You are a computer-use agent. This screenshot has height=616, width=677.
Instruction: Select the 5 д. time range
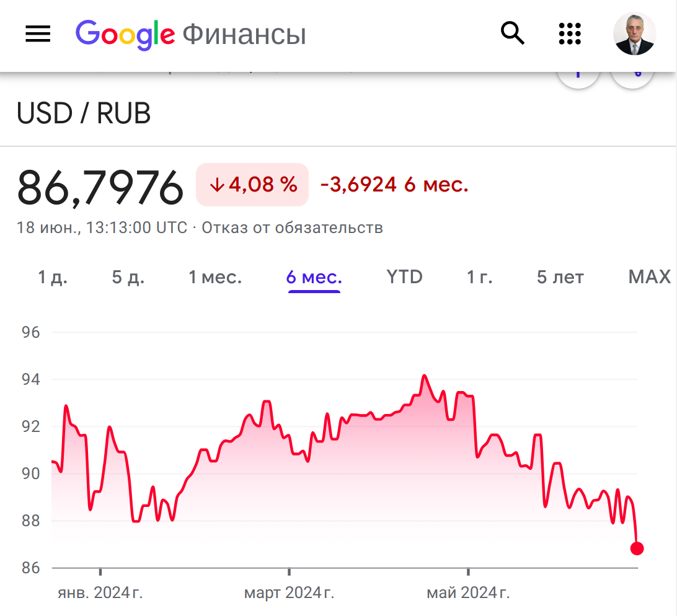[x=128, y=277]
